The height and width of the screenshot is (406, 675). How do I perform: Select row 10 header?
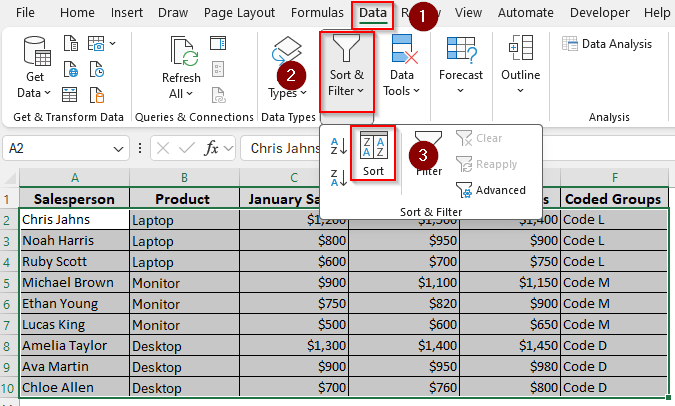pyautogui.click(x=8, y=388)
